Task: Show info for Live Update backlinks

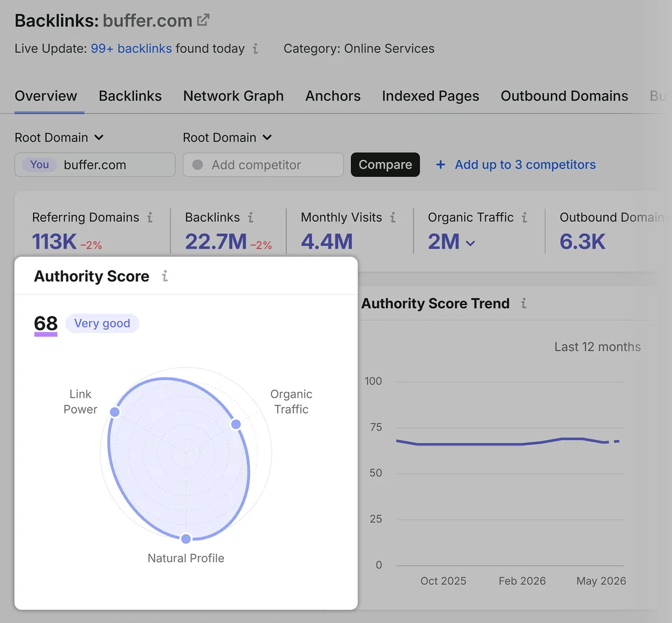Action: (255, 49)
